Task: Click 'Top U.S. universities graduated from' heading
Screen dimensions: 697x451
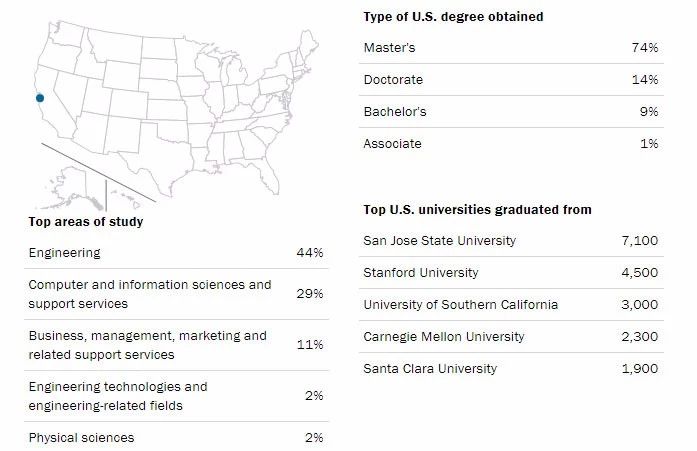Action: click(477, 210)
